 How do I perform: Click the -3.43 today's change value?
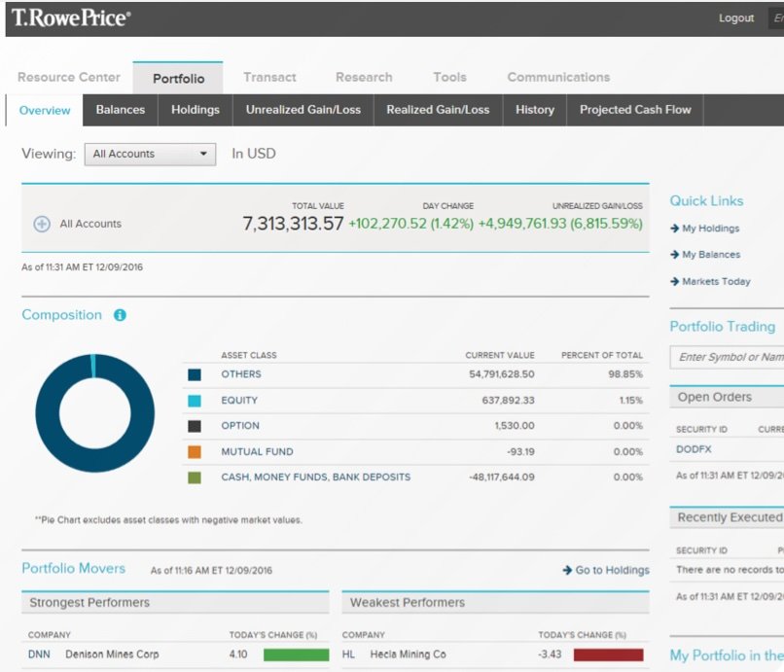coord(550,654)
